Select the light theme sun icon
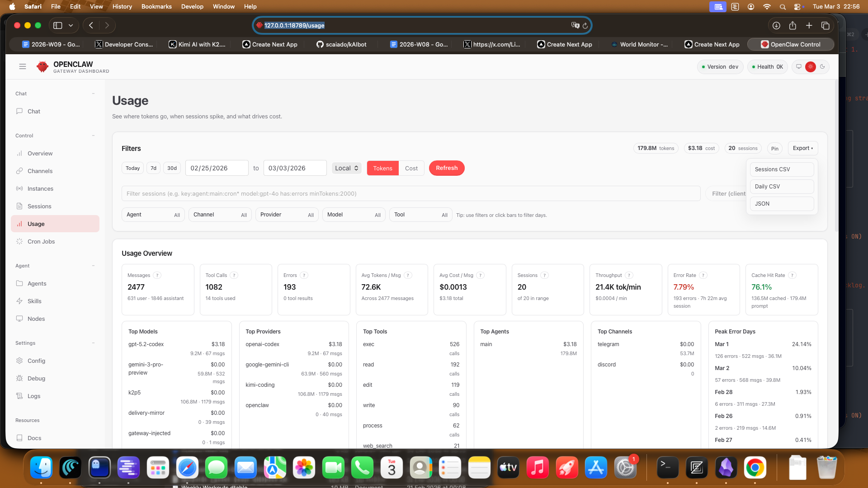The image size is (868, 488). [x=811, y=67]
